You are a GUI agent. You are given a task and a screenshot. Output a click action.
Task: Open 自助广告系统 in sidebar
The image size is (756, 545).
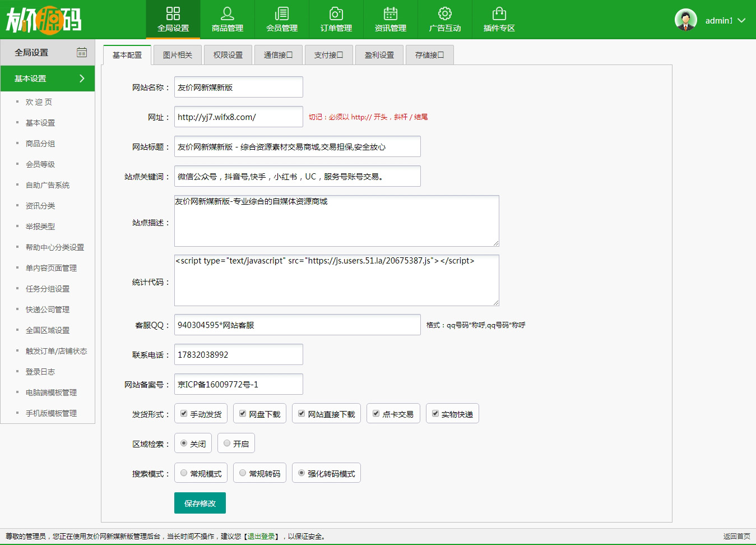48,185
